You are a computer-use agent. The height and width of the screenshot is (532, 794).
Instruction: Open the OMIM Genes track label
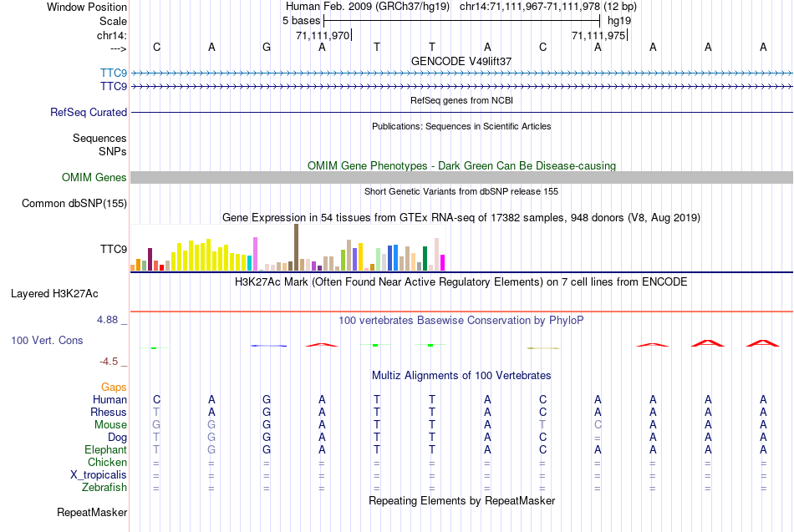pyautogui.click(x=94, y=177)
